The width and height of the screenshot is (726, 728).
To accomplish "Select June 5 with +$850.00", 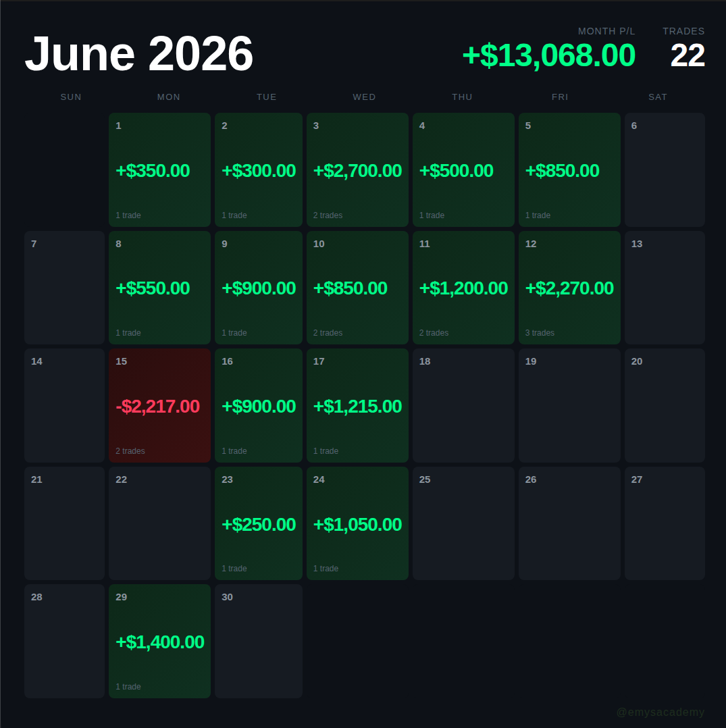I will coord(569,170).
